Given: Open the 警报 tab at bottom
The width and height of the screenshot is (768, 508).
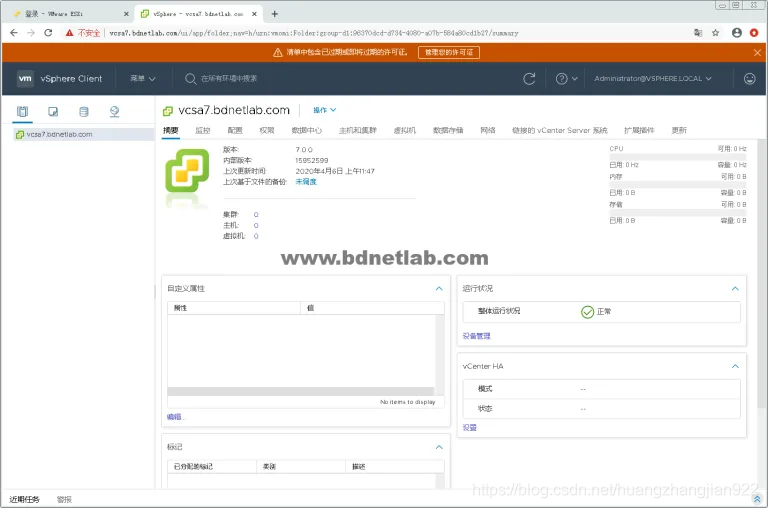Looking at the screenshot, I should 64,500.
